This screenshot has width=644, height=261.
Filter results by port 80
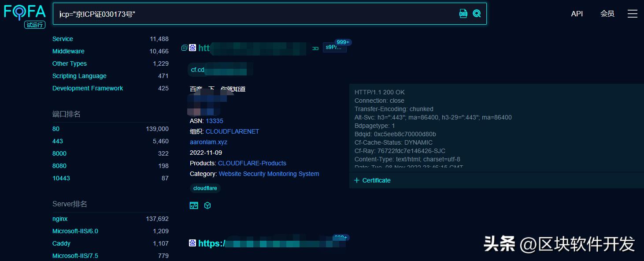click(x=56, y=129)
